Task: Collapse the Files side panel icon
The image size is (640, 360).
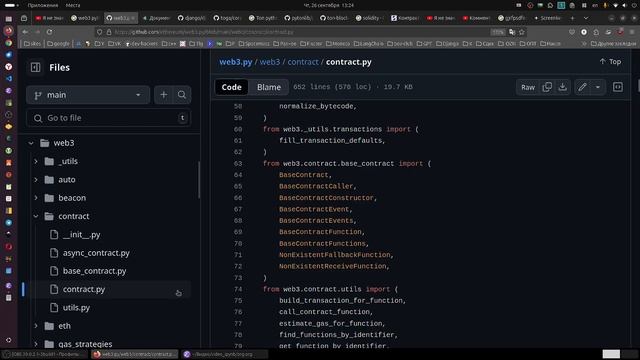Action: (36, 67)
